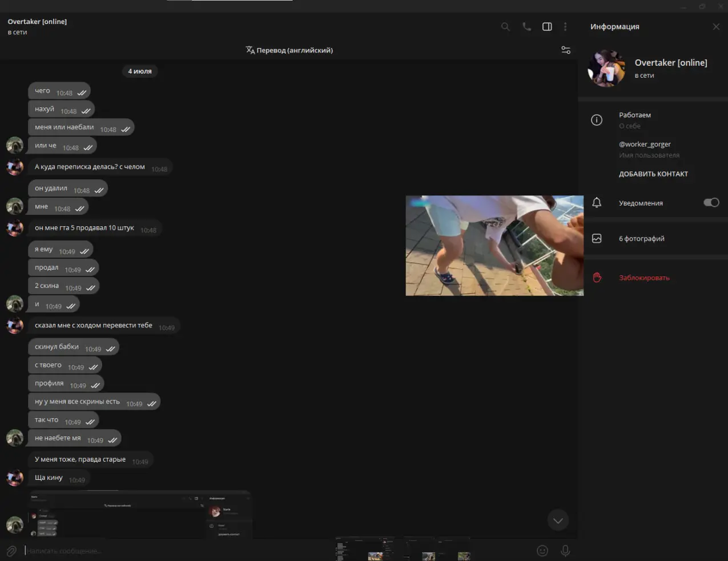
Task: Click the Overtaker [online] chat header title
Action: coord(37,22)
